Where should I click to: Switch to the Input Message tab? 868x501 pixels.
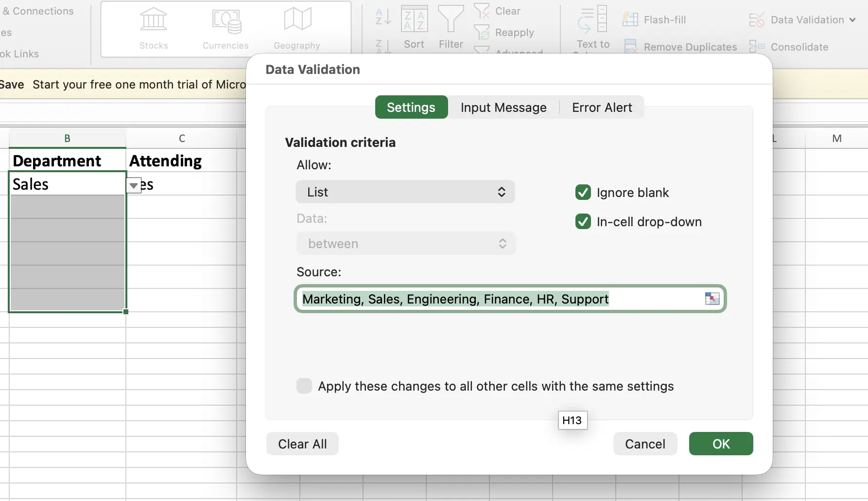[503, 107]
